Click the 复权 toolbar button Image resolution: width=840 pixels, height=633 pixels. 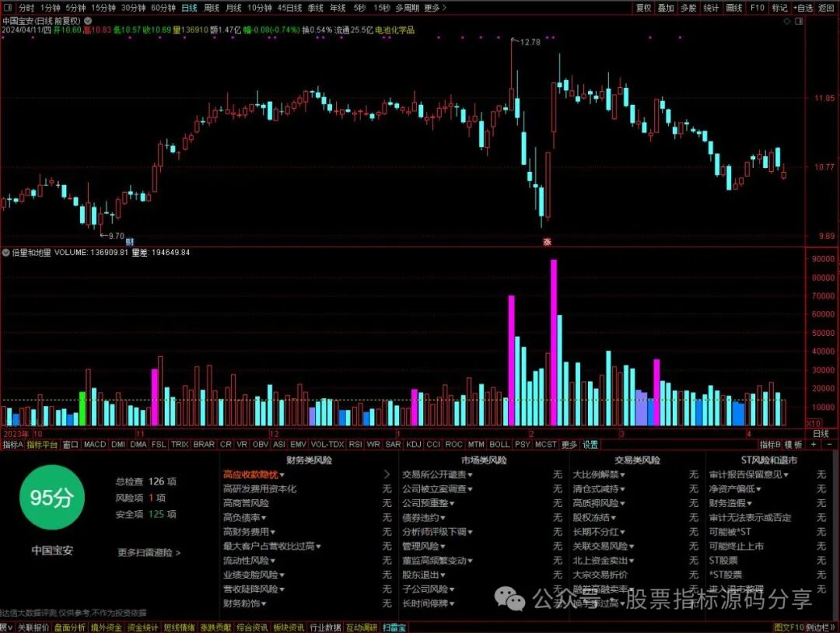click(x=643, y=8)
